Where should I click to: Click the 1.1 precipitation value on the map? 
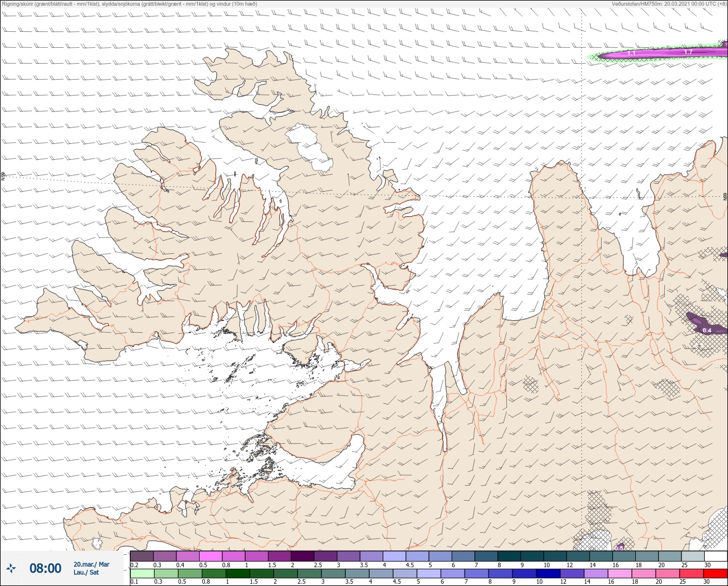coord(631,53)
